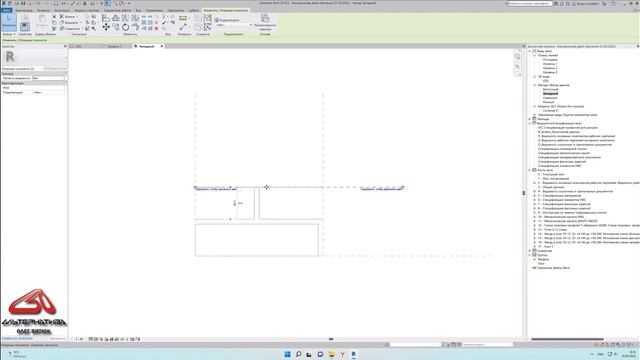Expand the Семейства node
This screenshot has width=640, height=360.
(530, 251)
